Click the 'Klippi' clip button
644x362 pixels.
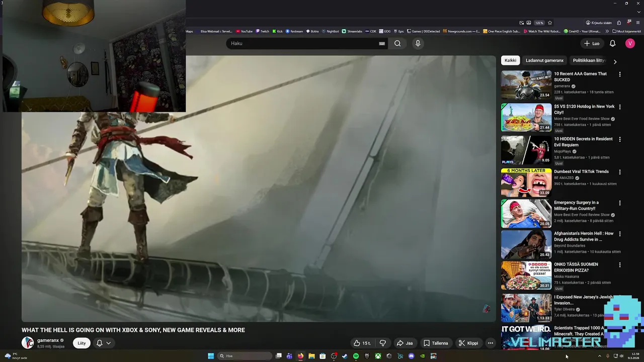click(468, 343)
